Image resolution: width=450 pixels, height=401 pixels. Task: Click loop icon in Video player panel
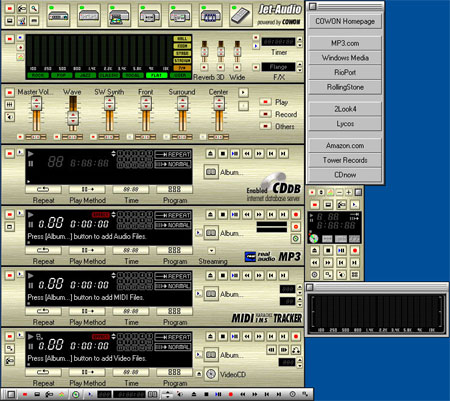pyautogui.click(x=295, y=350)
